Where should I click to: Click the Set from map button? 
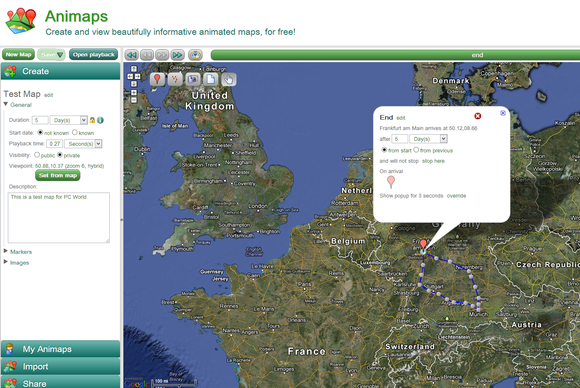coord(58,175)
